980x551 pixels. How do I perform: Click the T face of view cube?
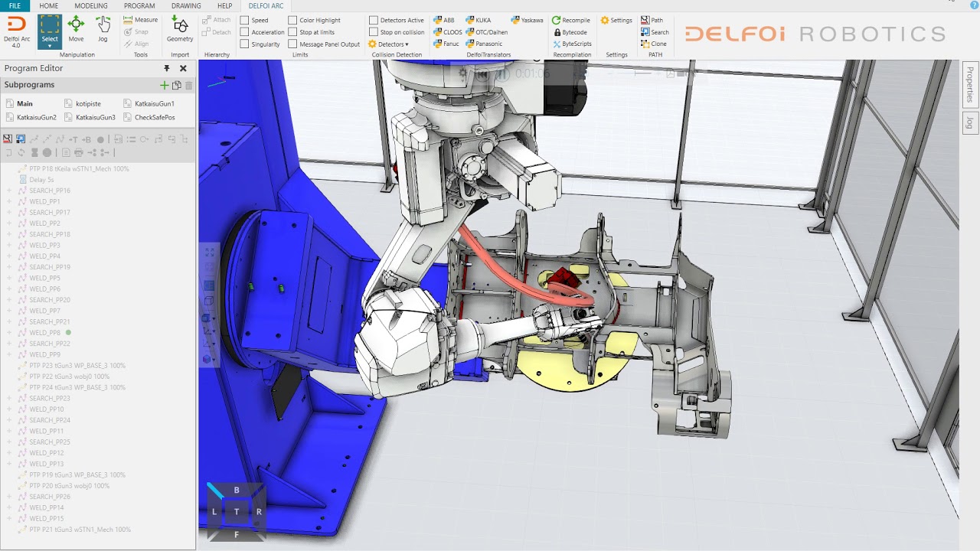[236, 512]
